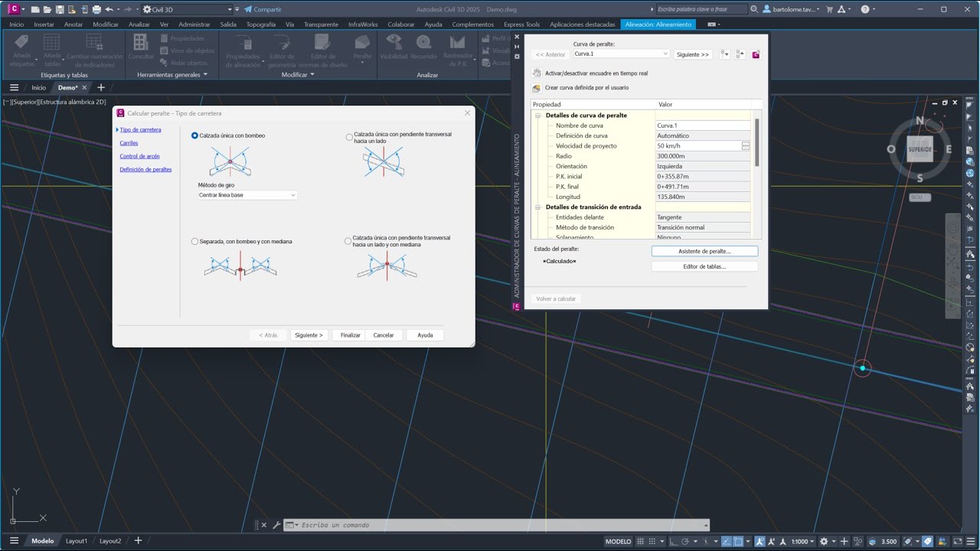
Task: Open the Insertar ribbon tab
Action: pos(44,24)
